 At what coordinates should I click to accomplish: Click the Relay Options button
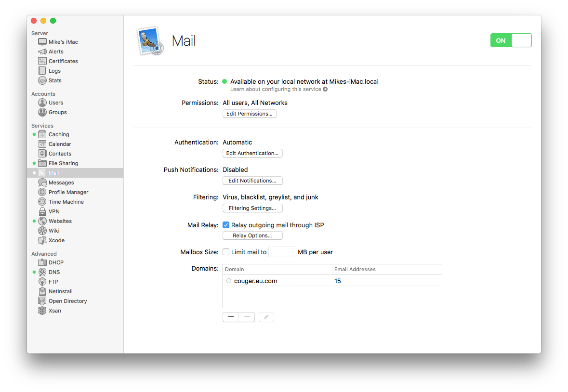(x=252, y=235)
